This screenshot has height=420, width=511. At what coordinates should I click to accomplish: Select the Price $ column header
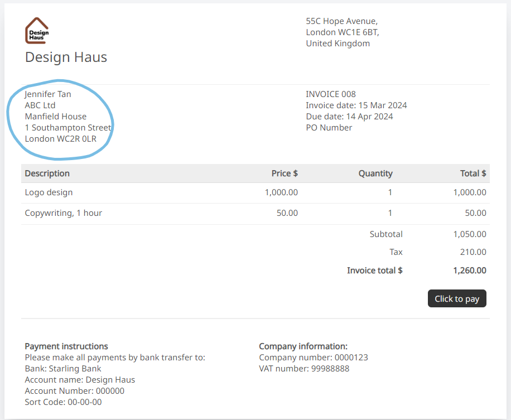coord(285,173)
